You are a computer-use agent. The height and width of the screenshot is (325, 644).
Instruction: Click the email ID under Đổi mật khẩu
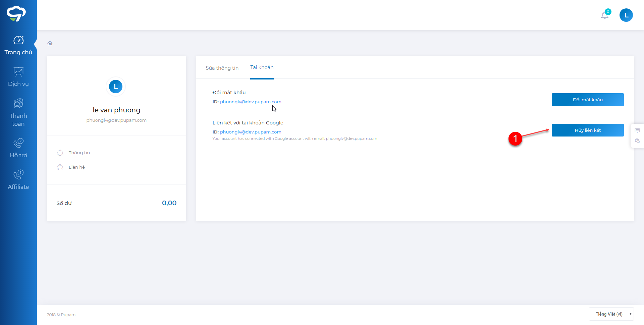[251, 102]
